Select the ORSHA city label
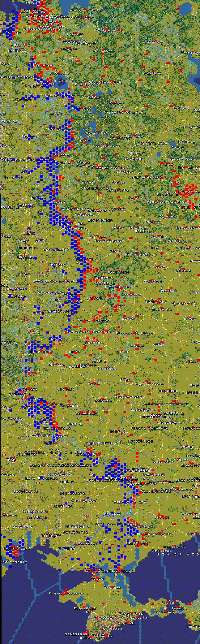This screenshot has width=200, height=644. 29,233
